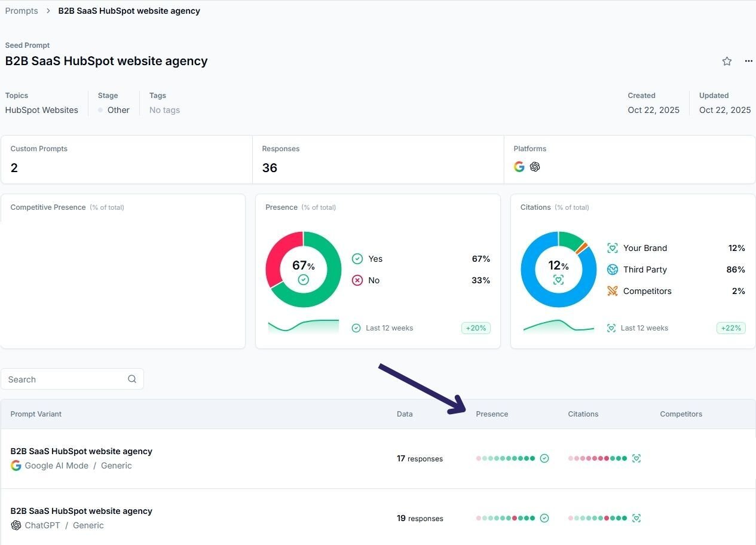Viewport: 756px width, 545px height.
Task: Click the ChatGPT platform icon
Action: [535, 167]
